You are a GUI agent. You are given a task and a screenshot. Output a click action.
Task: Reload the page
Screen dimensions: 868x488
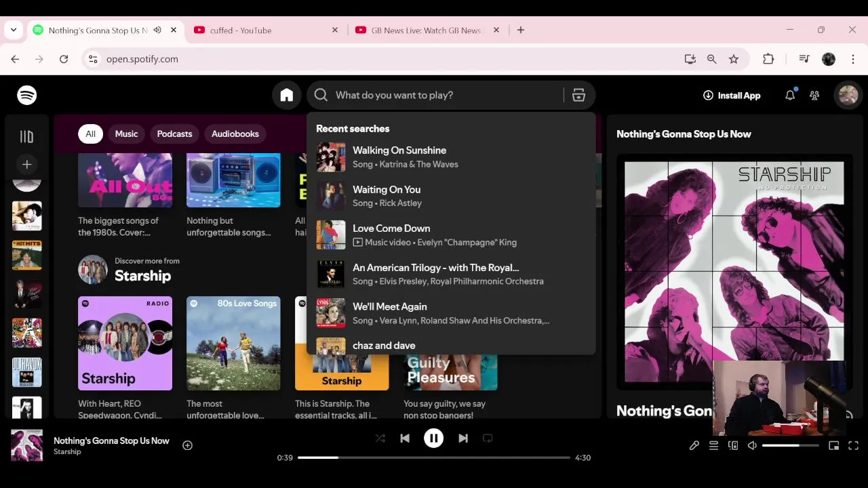tap(64, 60)
